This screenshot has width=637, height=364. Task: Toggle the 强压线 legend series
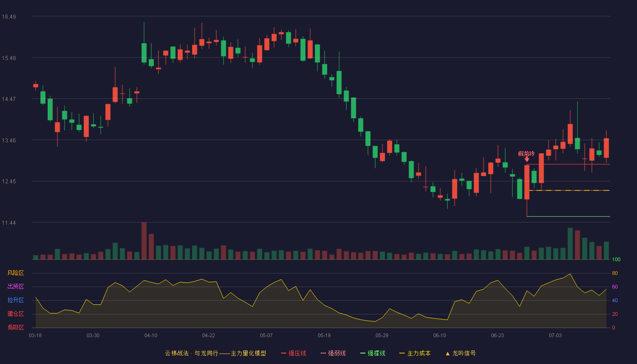coord(293,353)
